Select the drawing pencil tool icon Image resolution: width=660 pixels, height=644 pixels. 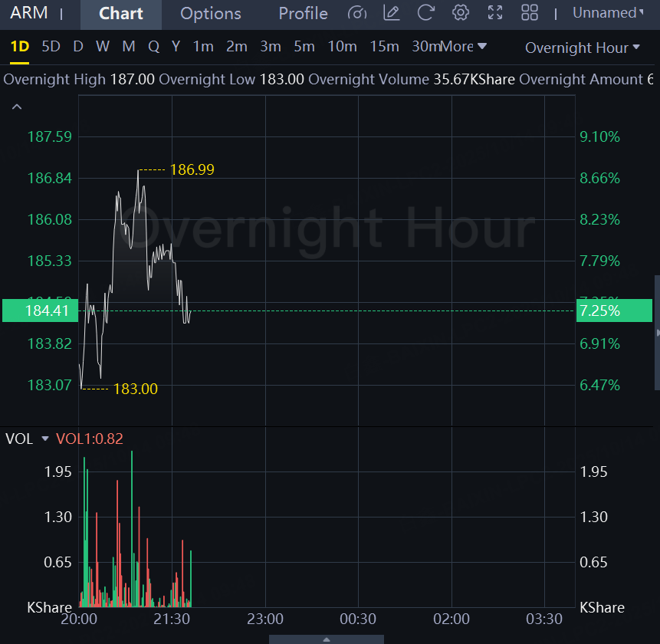point(392,13)
